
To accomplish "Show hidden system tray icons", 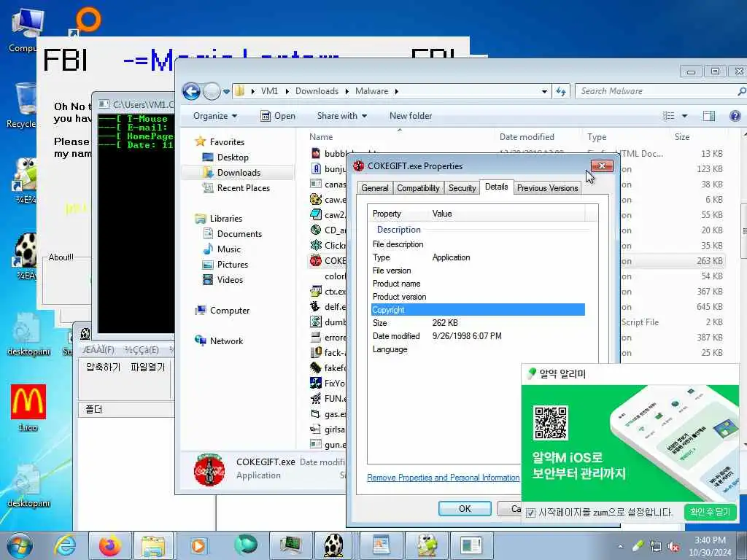I will pos(620,547).
